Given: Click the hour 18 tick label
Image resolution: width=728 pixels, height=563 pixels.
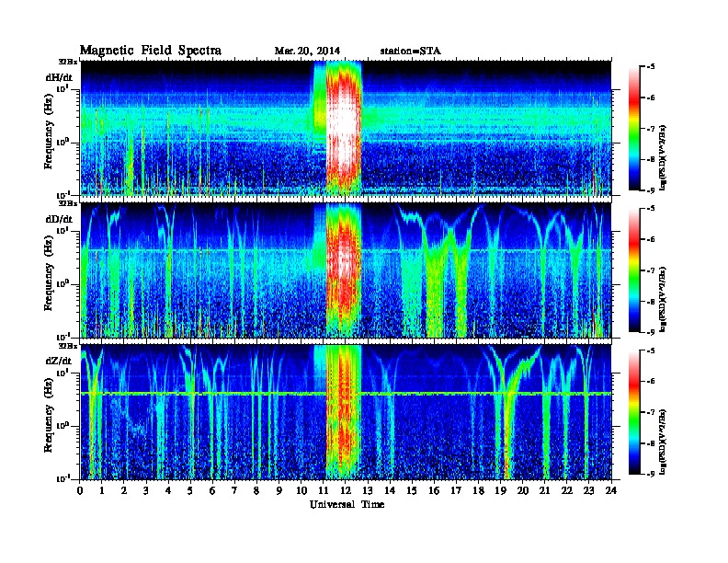Looking at the screenshot, I should [478, 491].
